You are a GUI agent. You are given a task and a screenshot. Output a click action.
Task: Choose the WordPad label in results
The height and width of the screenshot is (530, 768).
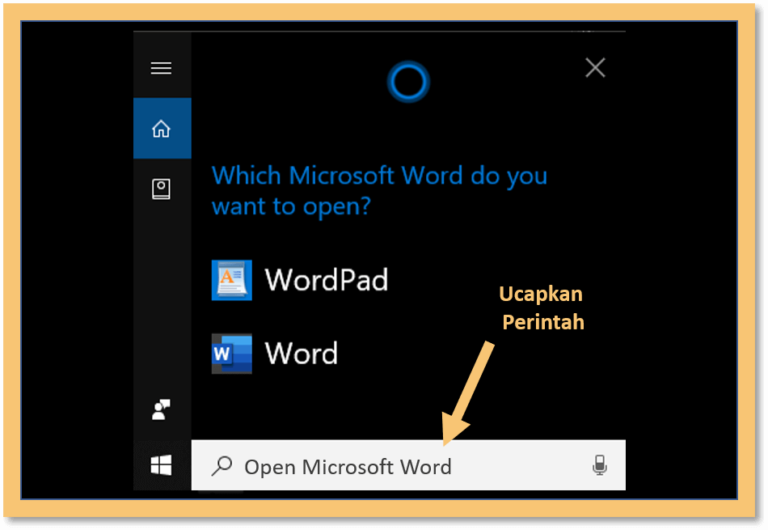coord(327,280)
